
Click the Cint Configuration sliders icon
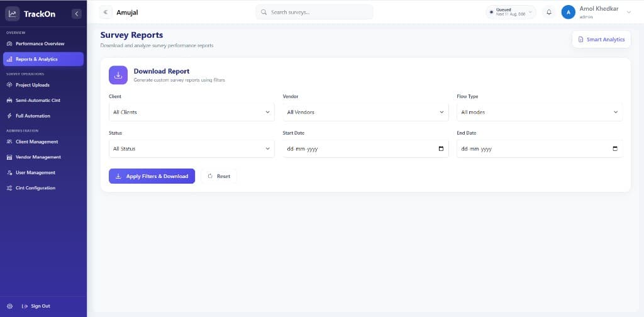click(x=10, y=188)
